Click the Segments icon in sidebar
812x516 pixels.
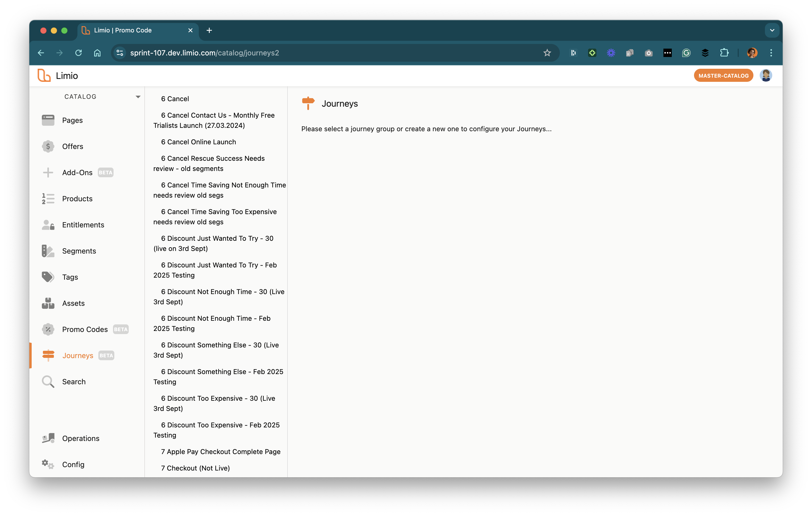[x=48, y=251]
